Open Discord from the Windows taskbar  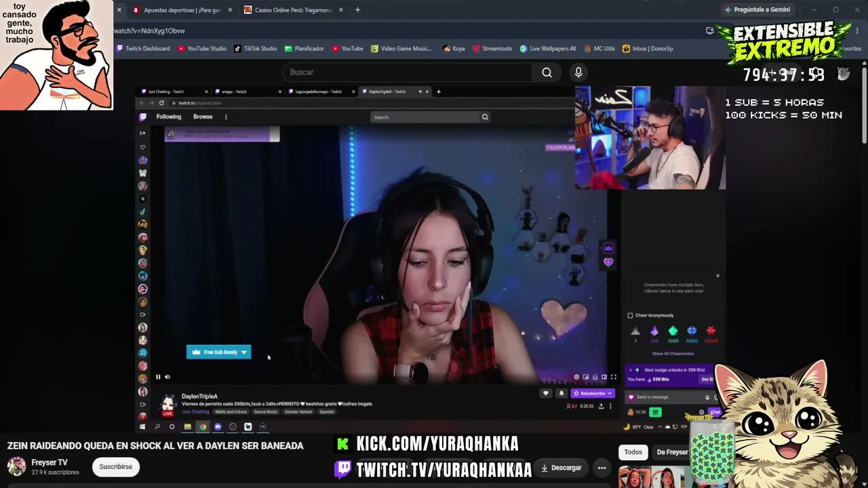coord(218,427)
